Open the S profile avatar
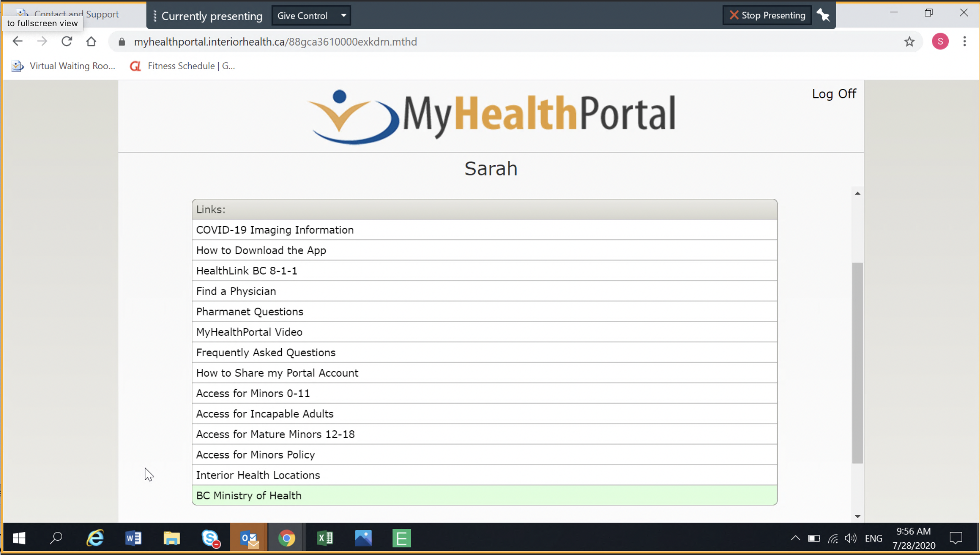Screen dimensions: 980x555 click(940, 41)
